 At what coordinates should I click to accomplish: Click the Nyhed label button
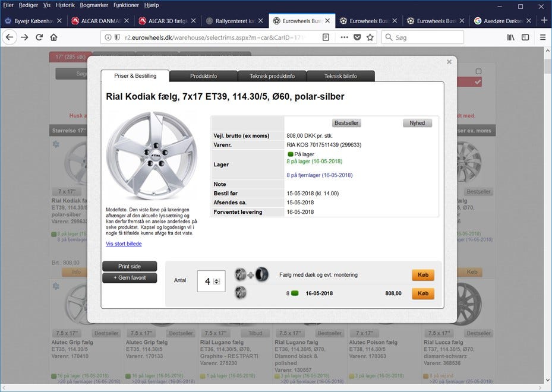[x=417, y=123]
